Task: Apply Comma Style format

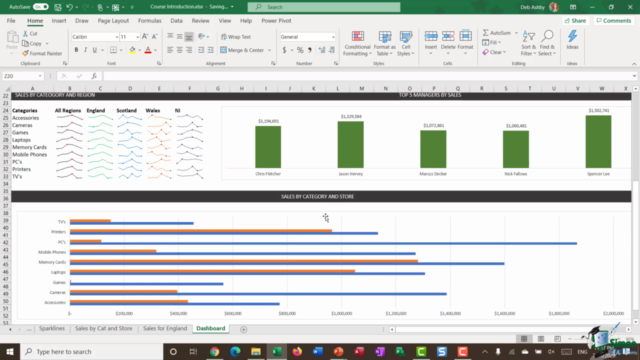Action: tap(310, 50)
